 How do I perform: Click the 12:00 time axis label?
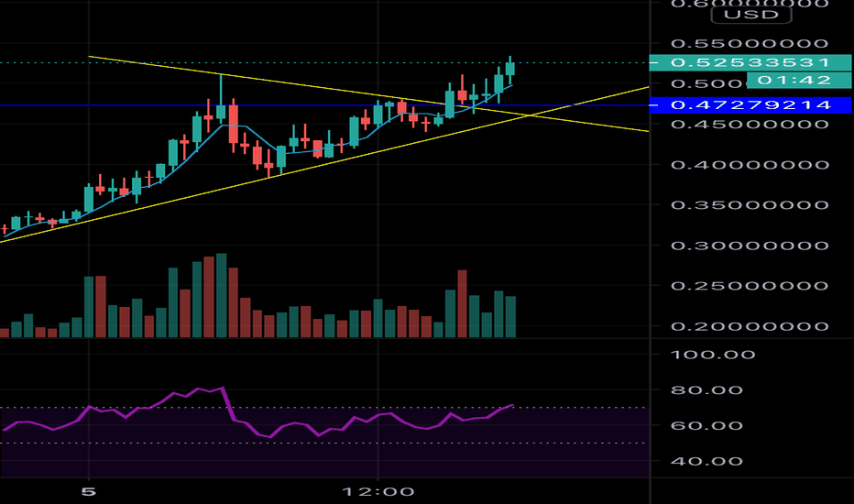(378, 492)
